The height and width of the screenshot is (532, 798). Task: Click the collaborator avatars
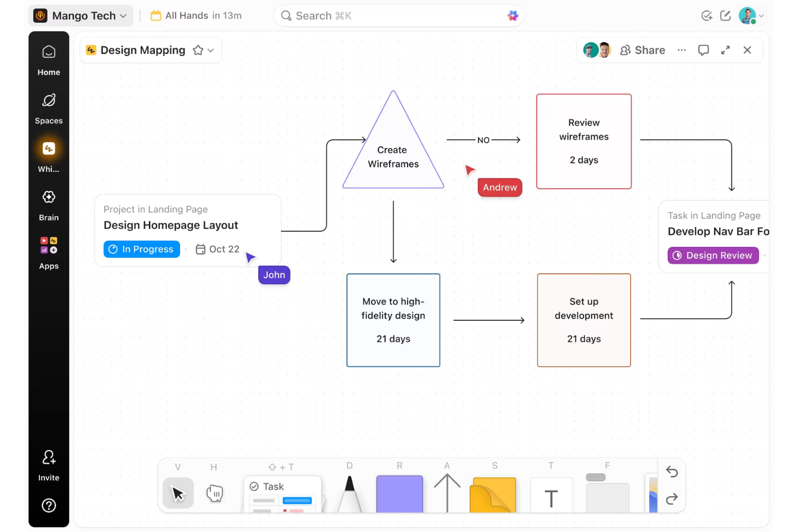pyautogui.click(x=597, y=50)
